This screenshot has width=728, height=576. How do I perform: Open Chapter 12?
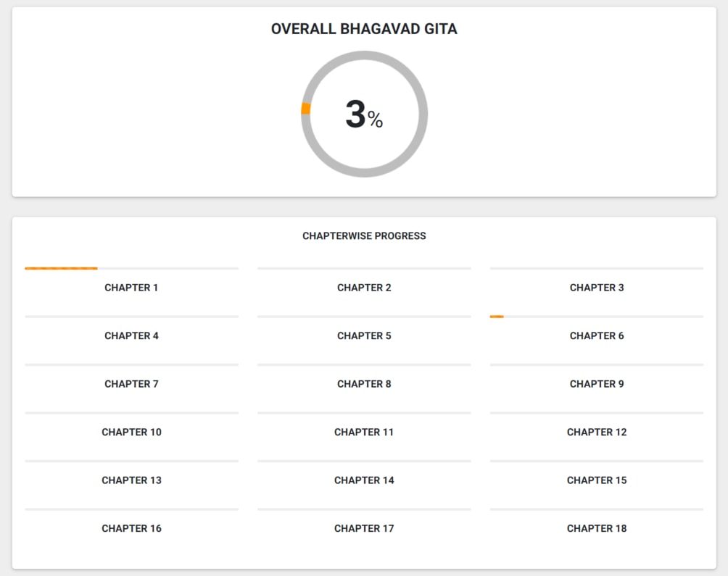tap(597, 432)
